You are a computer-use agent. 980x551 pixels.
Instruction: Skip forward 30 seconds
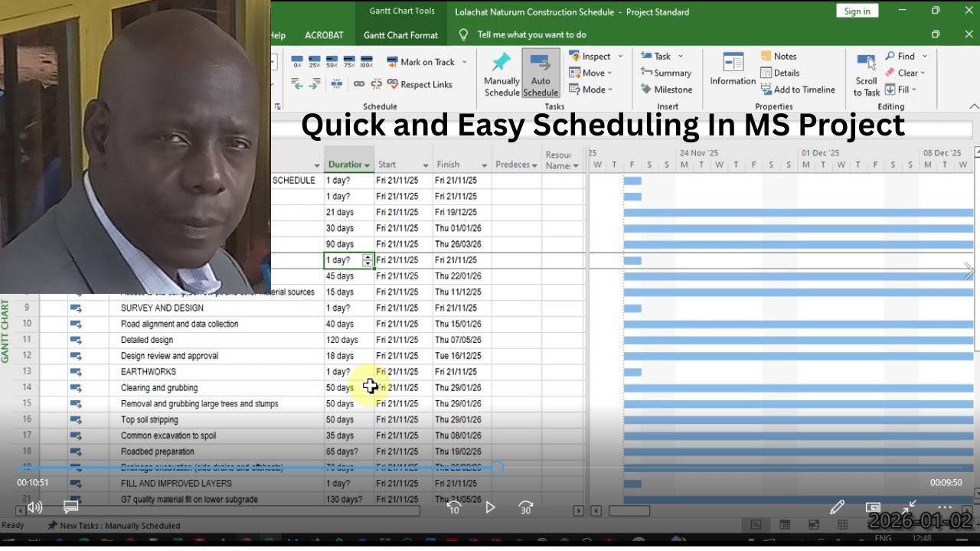point(526,507)
